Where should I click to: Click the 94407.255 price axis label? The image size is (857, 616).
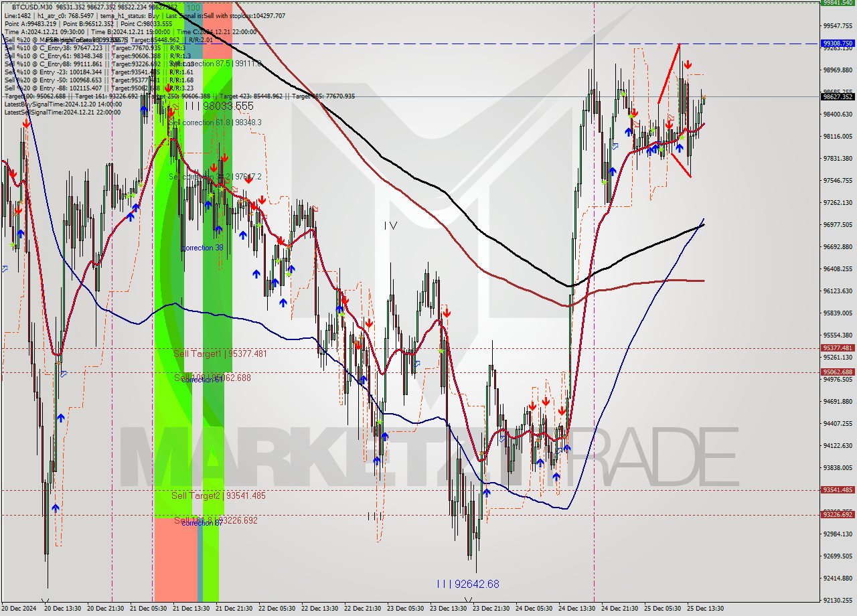[838, 423]
